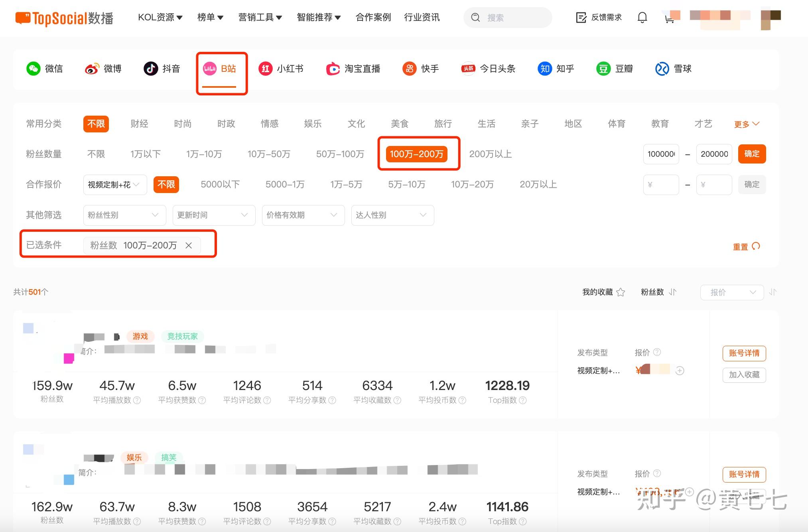This screenshot has height=532, width=808.
Task: Click the 报价 help icon in first card
Action: click(x=657, y=352)
